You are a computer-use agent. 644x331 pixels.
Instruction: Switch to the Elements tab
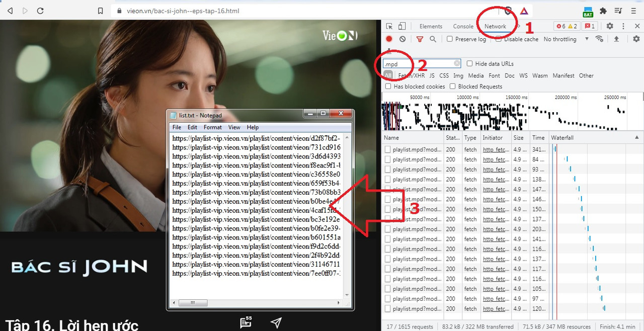click(431, 26)
